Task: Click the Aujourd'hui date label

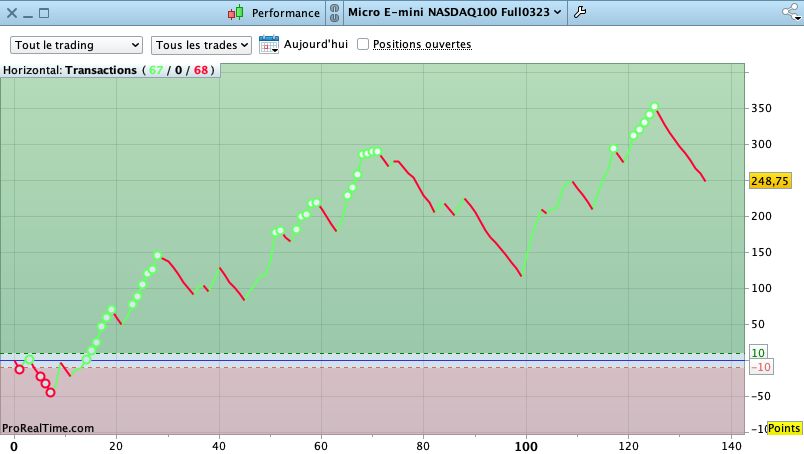Action: click(x=315, y=44)
